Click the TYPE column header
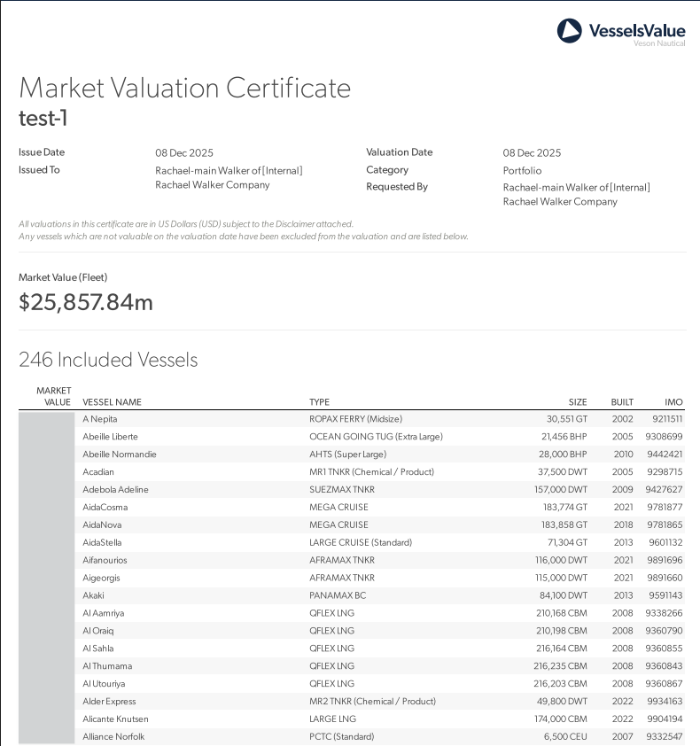 click(319, 402)
